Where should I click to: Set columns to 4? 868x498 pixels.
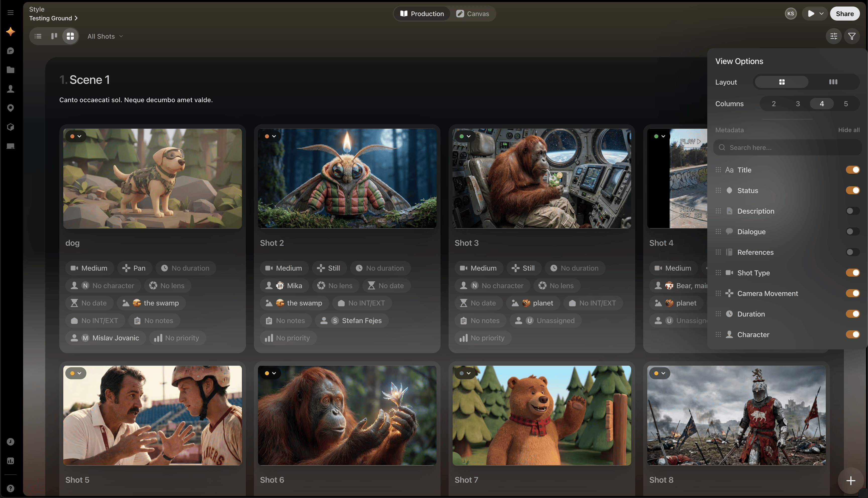coord(822,104)
